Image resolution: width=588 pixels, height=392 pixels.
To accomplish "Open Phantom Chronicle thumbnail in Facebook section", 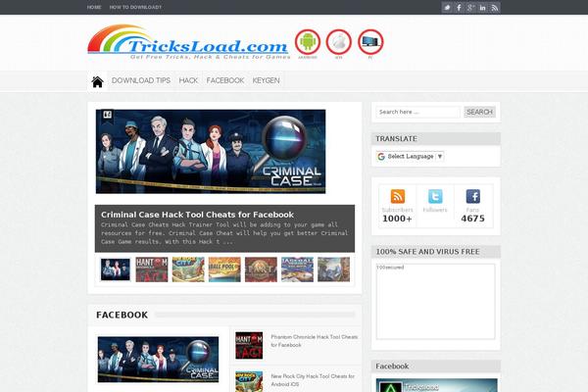I will pos(249,345).
